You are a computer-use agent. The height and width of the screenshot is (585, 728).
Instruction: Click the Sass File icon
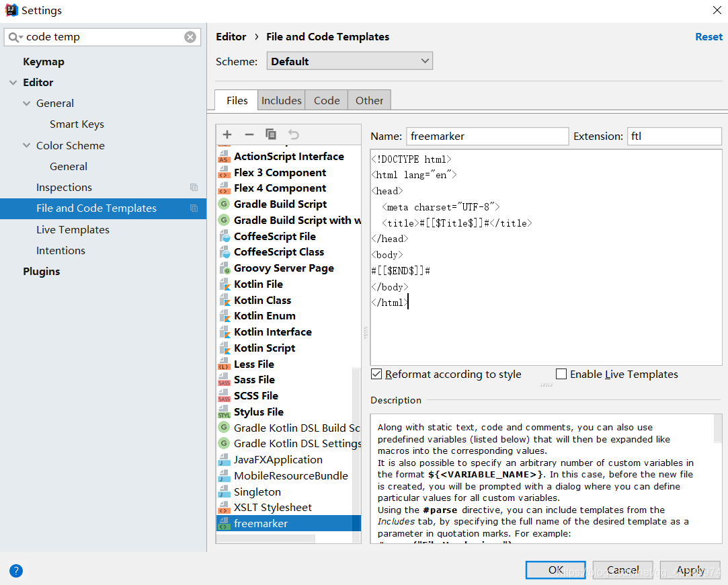point(225,380)
